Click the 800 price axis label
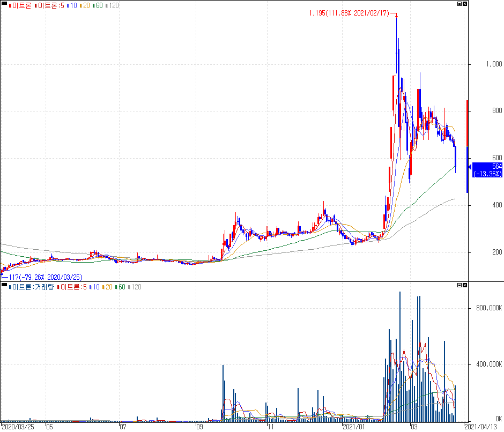The image size is (504, 432). click(497, 110)
